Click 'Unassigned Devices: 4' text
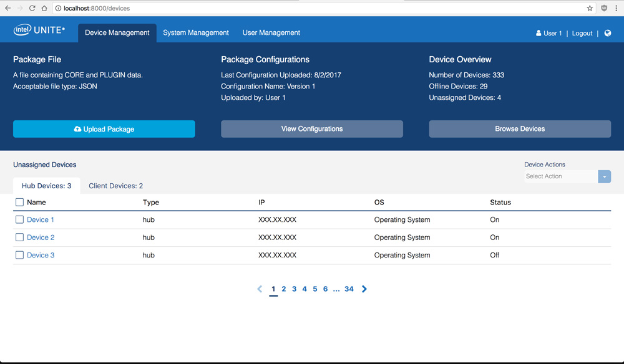The width and height of the screenshot is (624, 364). pos(465,97)
